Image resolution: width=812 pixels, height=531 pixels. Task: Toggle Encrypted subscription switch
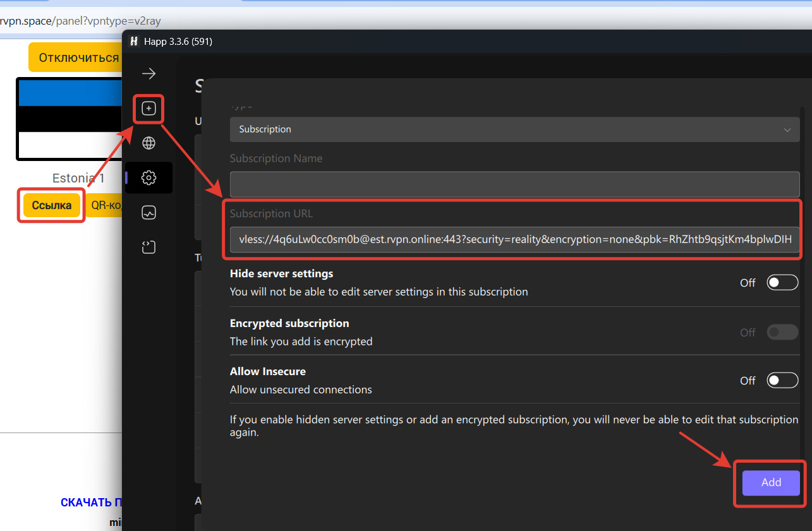tap(782, 332)
